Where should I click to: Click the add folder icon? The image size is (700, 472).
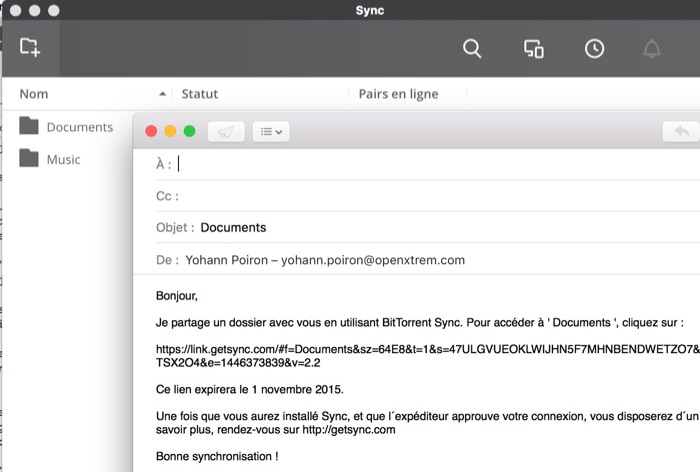(x=29, y=47)
